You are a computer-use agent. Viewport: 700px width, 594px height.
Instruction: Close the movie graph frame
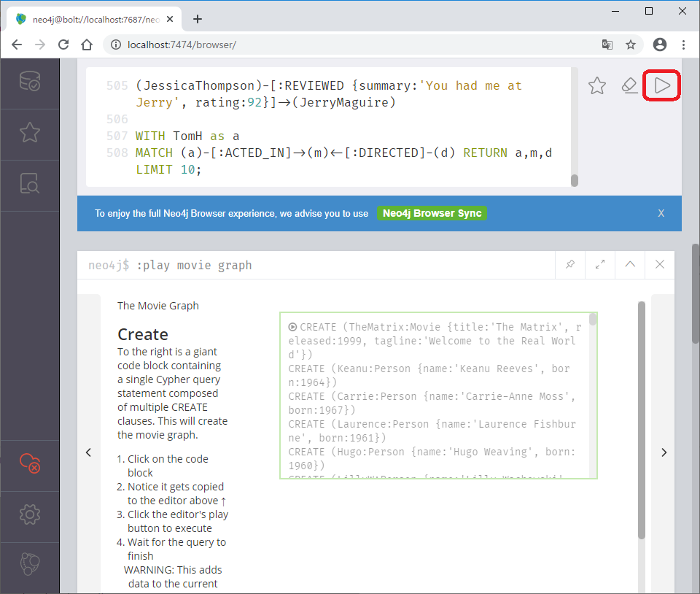[660, 265]
